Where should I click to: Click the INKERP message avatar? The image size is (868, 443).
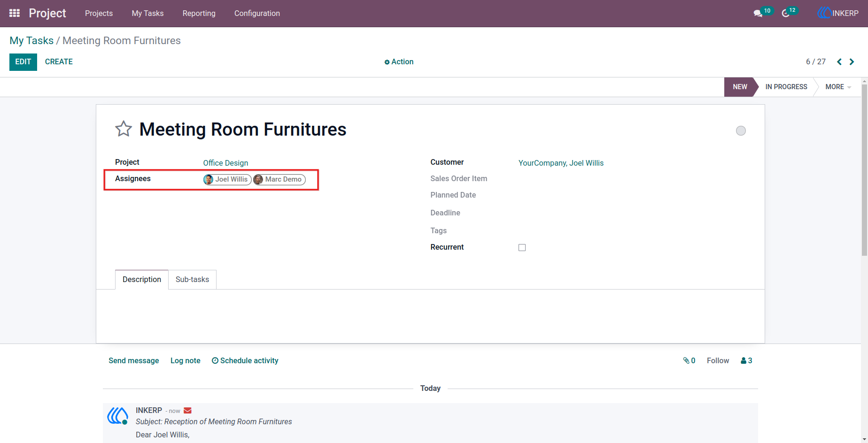point(117,416)
